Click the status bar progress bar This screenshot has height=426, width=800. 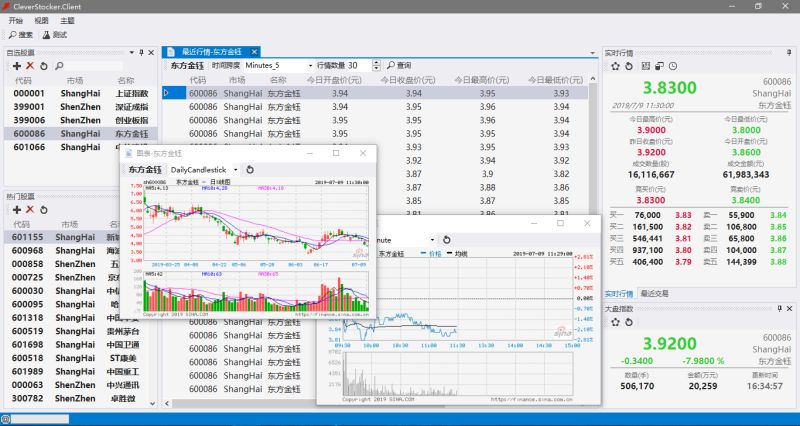click(40, 419)
